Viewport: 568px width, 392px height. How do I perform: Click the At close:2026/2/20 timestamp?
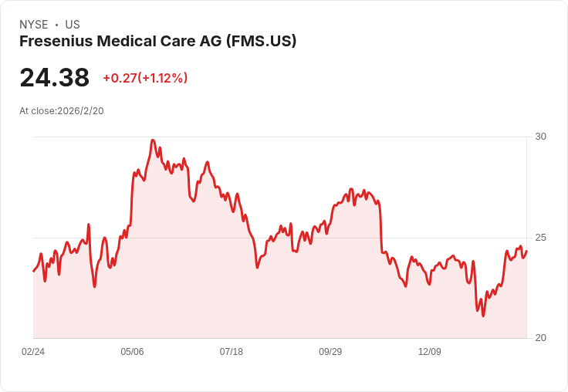[62, 110]
